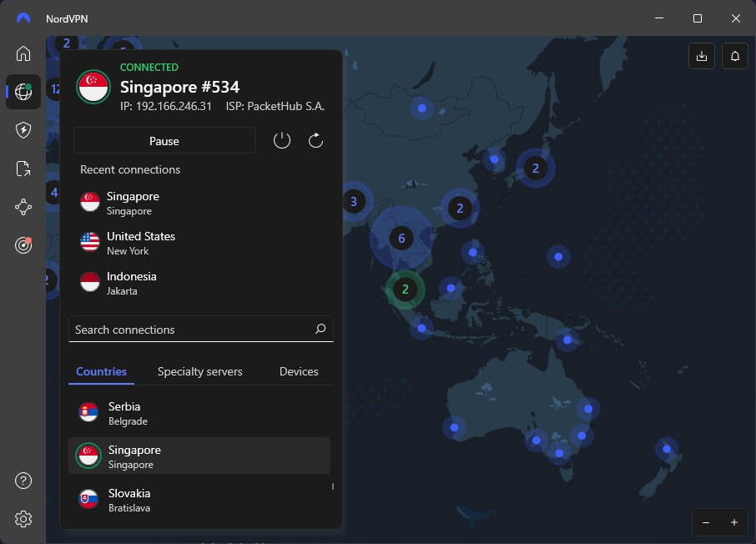Open Meshnet nodes sidebar icon
The width and height of the screenshot is (756, 544).
[23, 208]
